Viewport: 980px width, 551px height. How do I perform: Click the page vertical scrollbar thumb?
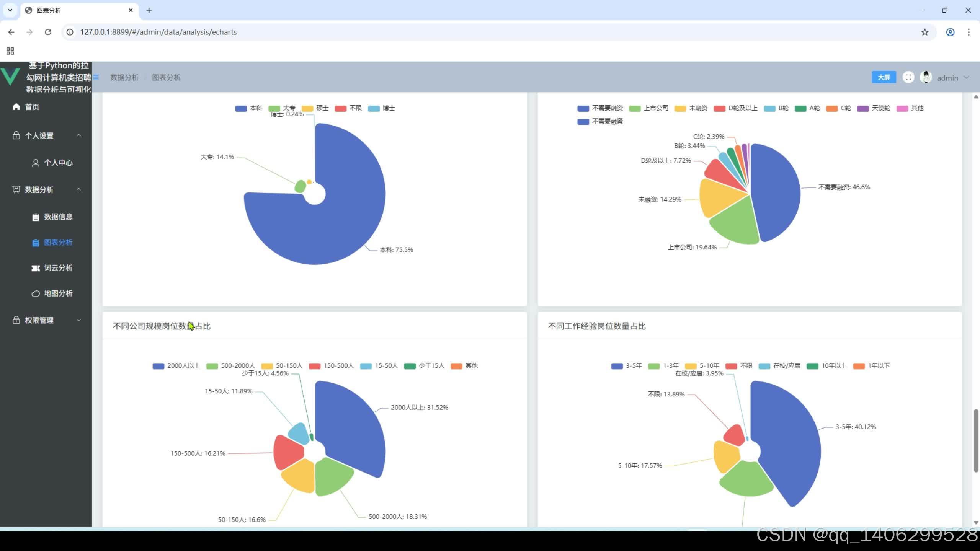[976, 441]
